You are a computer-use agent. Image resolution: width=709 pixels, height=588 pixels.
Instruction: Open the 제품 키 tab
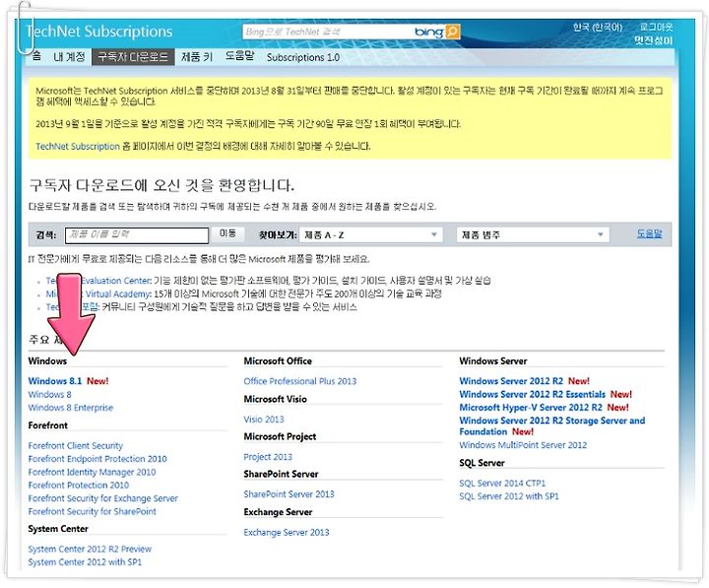[x=197, y=56]
